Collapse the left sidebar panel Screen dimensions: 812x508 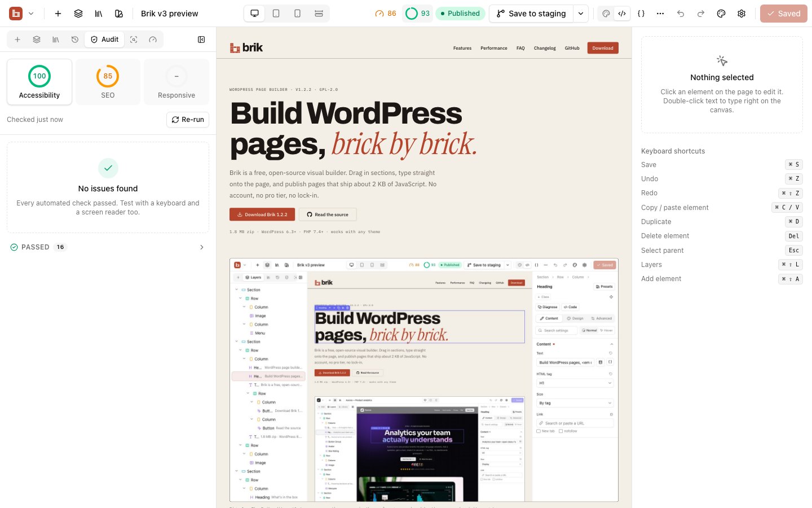tap(201, 40)
